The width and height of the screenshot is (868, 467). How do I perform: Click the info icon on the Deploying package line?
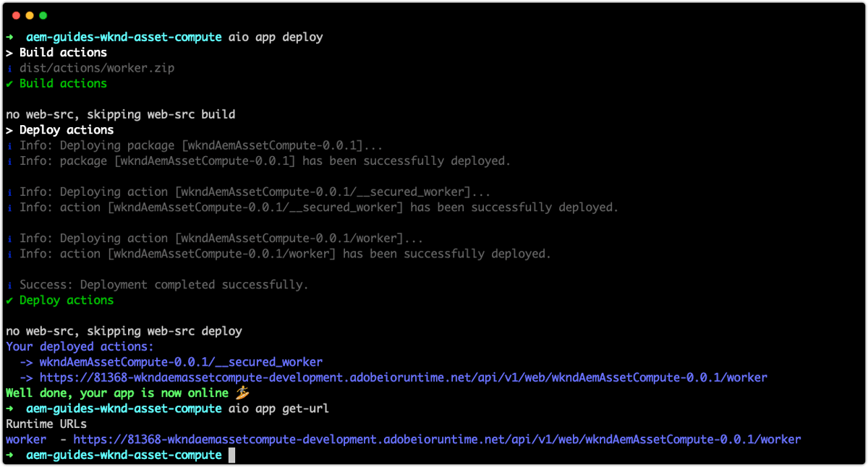pos(8,145)
